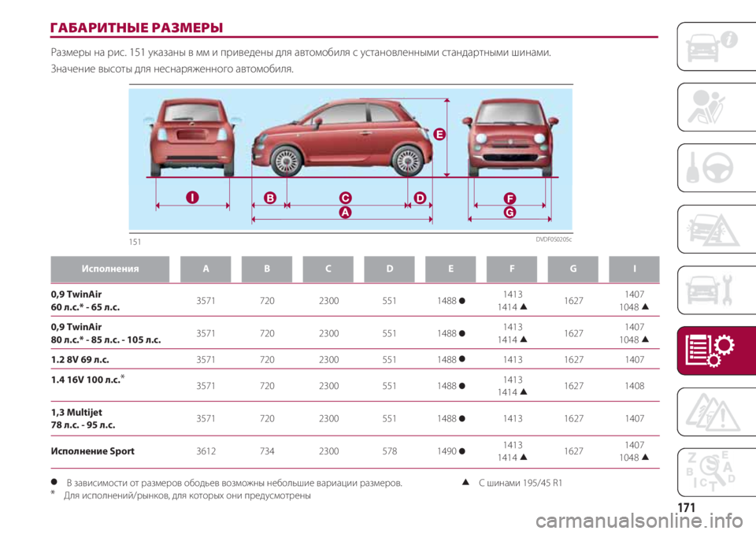Click the side view car image
756x534 pixels.
342,139
